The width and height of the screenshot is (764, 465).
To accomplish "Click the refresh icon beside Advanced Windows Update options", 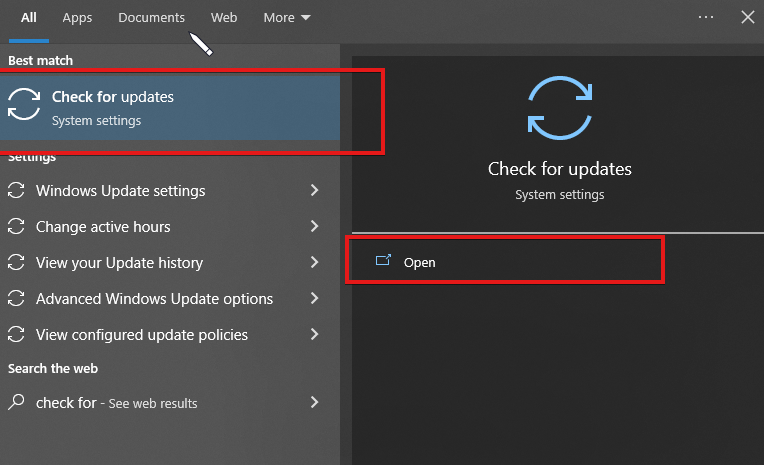I will pos(16,299).
